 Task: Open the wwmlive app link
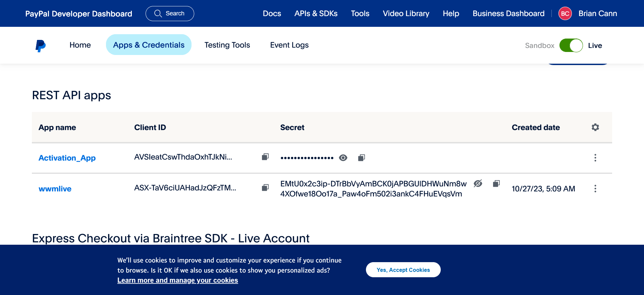coord(55,189)
